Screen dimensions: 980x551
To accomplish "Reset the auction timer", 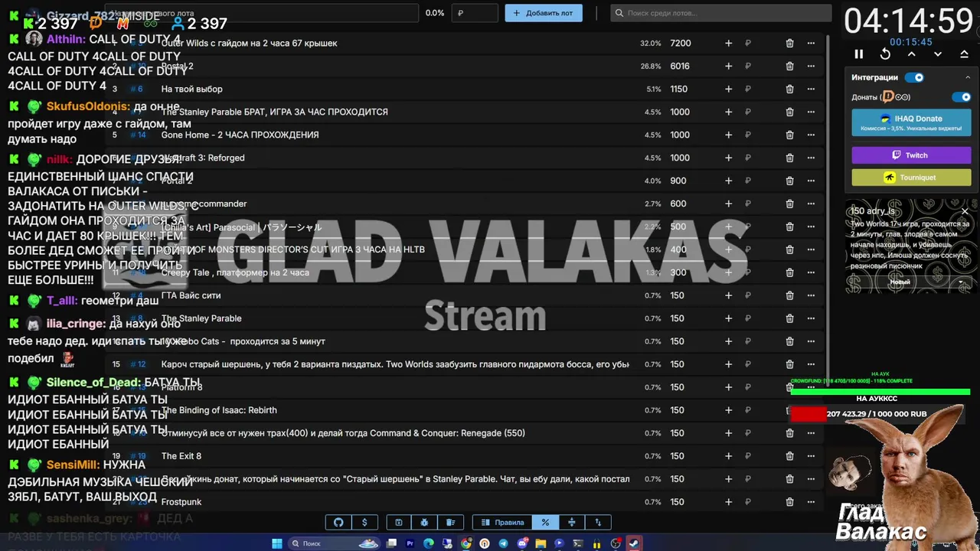I will (885, 54).
